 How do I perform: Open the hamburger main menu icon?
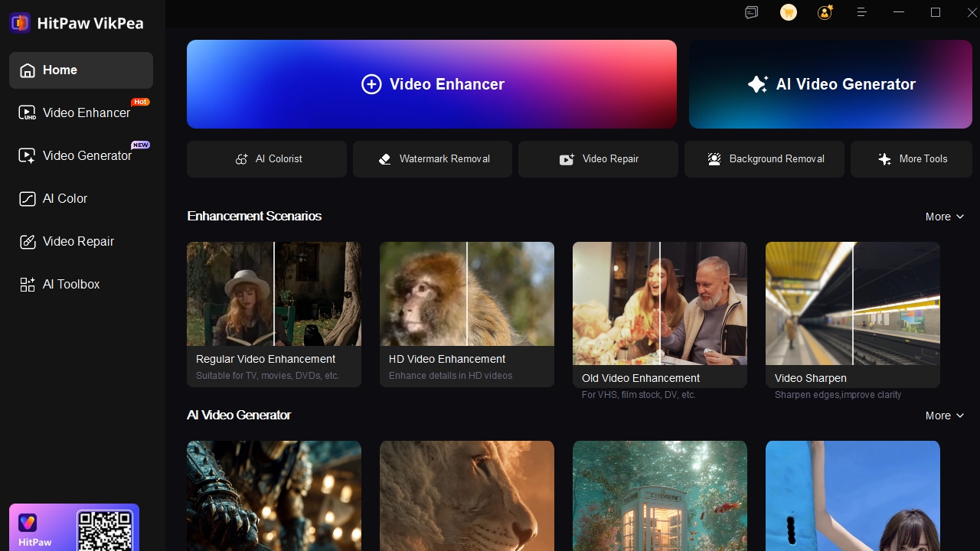861,12
